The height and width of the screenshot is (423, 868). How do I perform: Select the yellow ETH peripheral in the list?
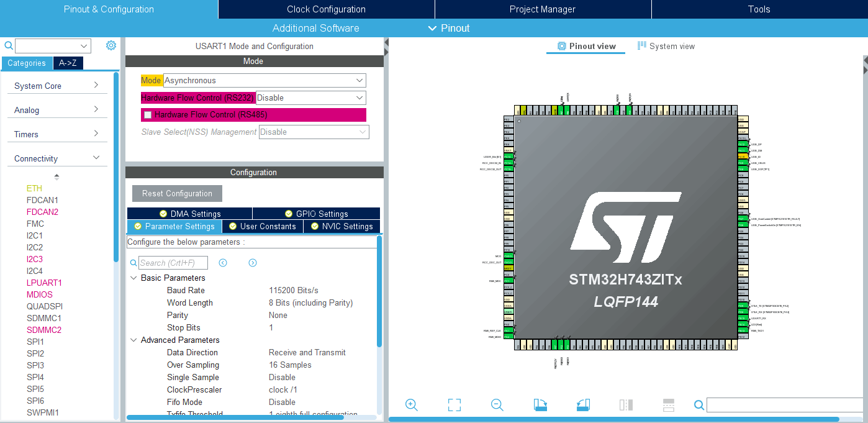coord(33,188)
